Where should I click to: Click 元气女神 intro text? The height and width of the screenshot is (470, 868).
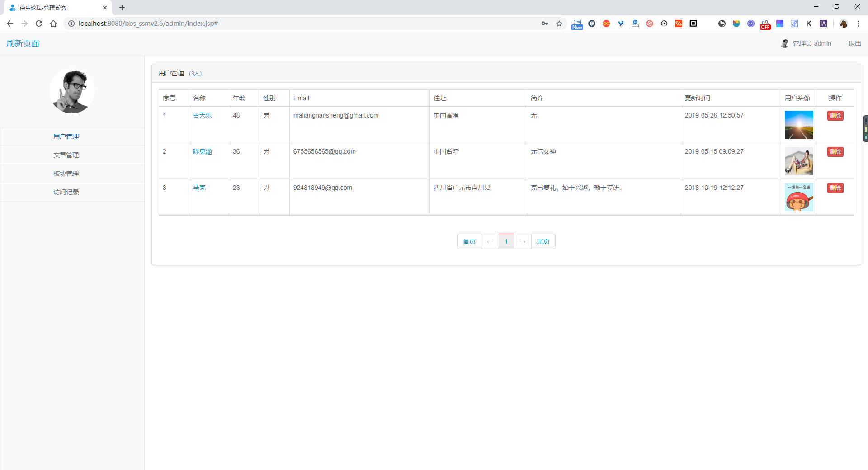[x=543, y=151]
